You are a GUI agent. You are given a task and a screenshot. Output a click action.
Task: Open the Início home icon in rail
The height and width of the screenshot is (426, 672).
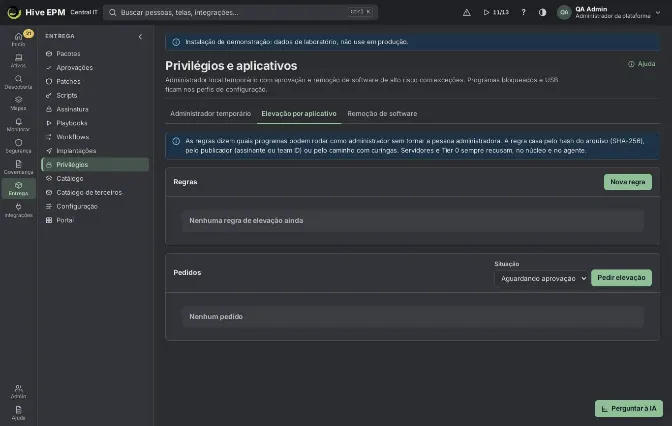pos(18,39)
